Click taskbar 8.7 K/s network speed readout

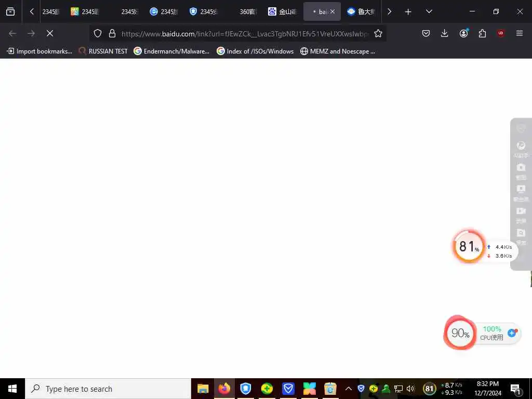click(452, 385)
